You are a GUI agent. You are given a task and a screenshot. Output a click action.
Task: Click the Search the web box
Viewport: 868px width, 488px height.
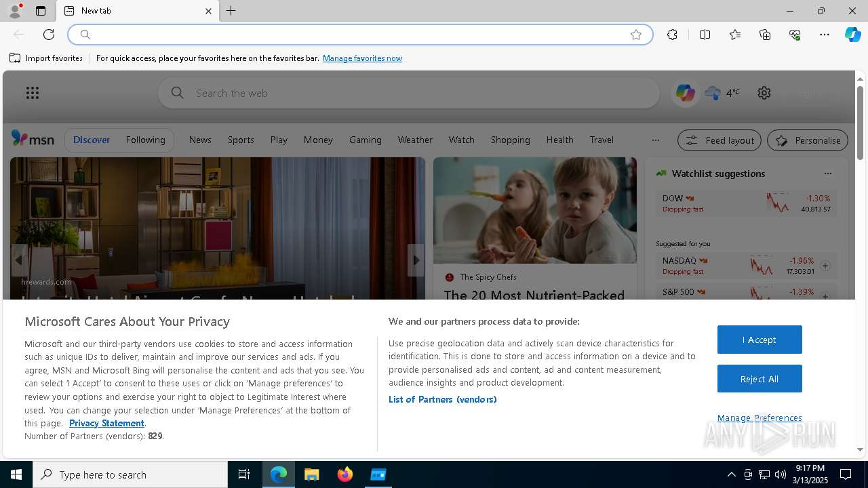(x=409, y=93)
